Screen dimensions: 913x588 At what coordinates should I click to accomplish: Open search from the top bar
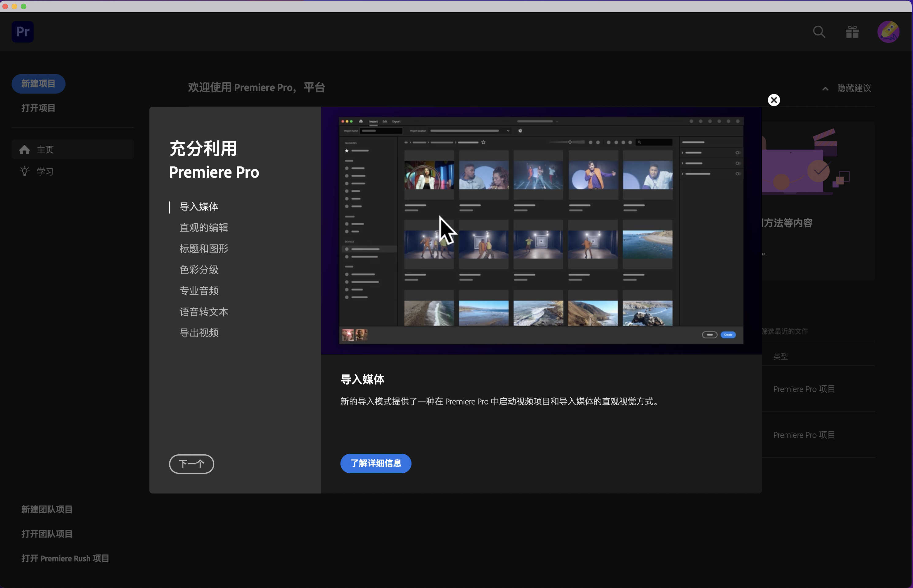[819, 32]
